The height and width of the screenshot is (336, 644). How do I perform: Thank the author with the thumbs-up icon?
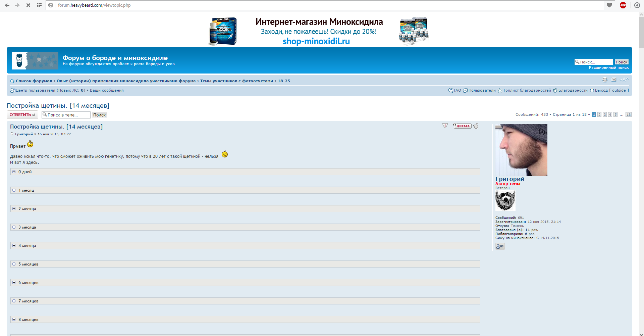[x=476, y=126]
